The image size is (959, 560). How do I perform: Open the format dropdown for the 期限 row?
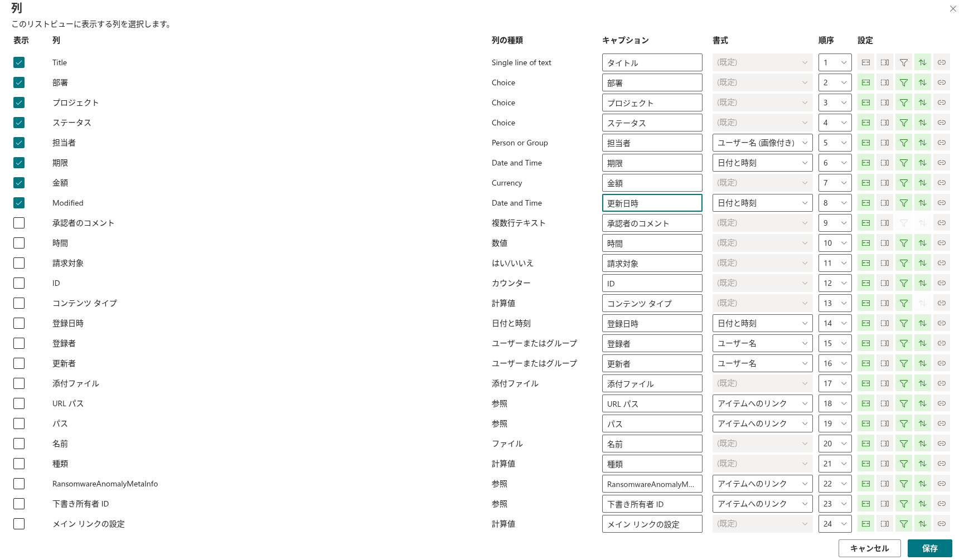[762, 163]
